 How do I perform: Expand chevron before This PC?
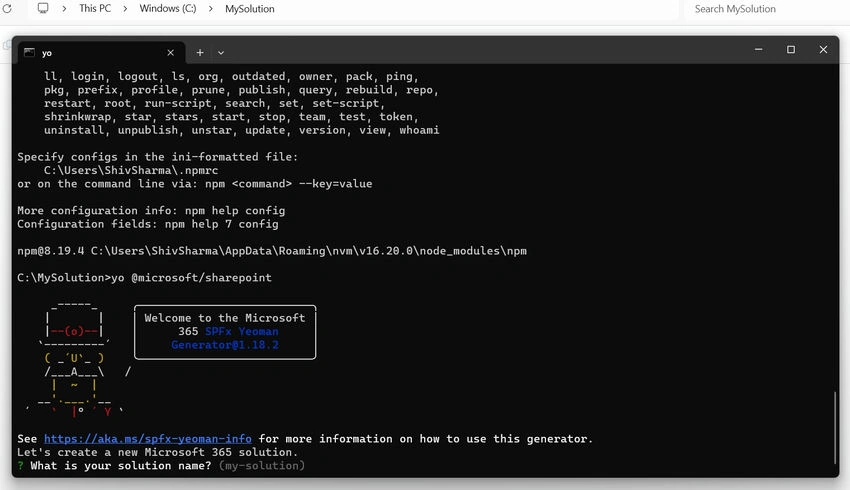[x=64, y=9]
